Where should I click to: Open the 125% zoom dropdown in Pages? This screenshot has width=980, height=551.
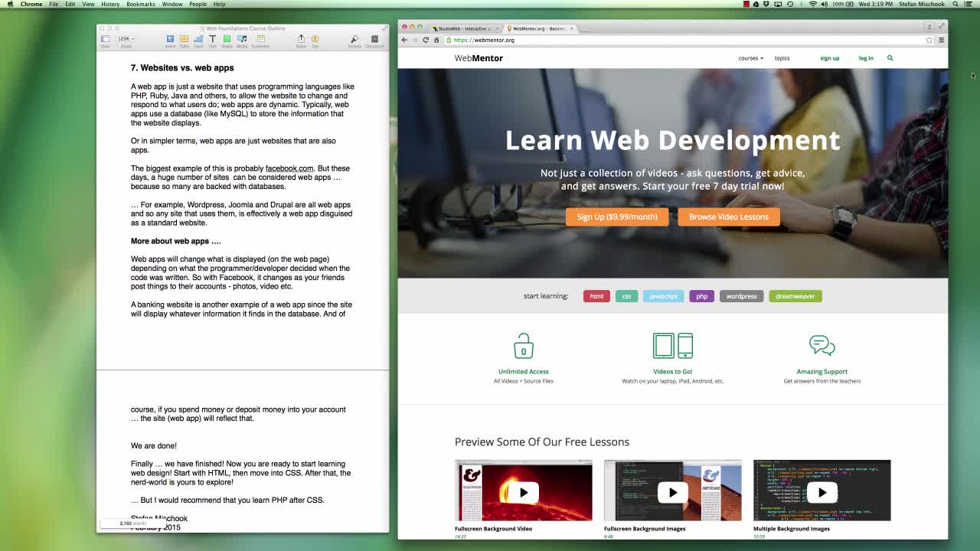(126, 39)
